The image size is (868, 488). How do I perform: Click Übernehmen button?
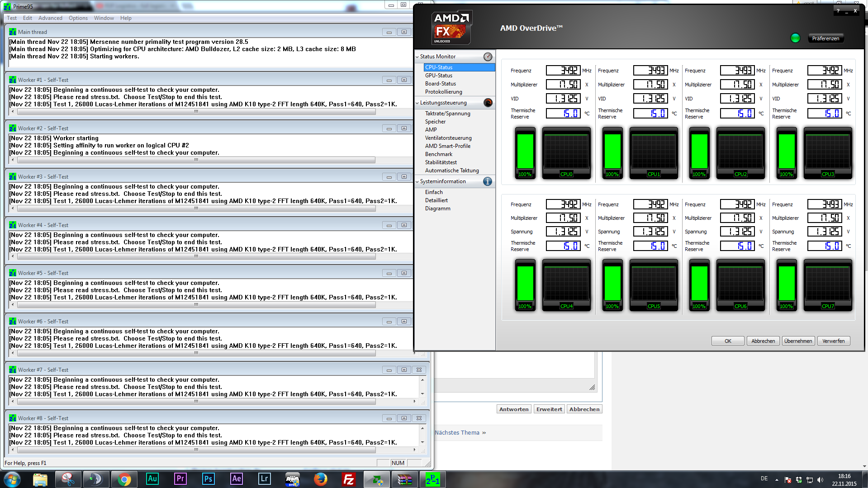coord(798,341)
